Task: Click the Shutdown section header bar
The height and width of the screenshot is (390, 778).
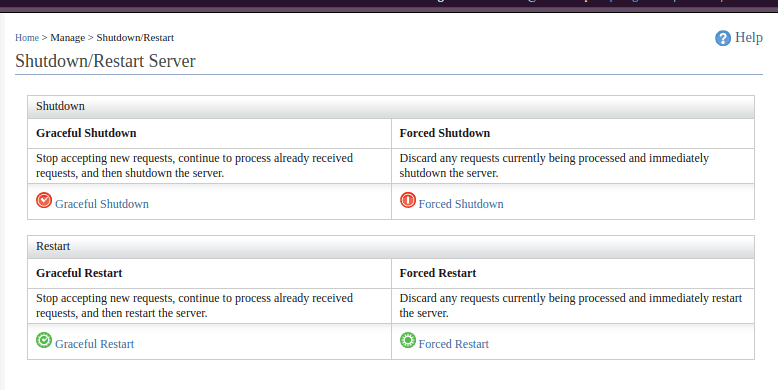Action: [x=391, y=107]
